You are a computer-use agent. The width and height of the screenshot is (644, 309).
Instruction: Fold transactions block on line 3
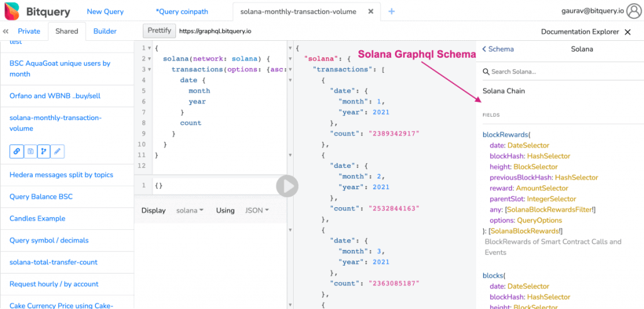point(149,69)
